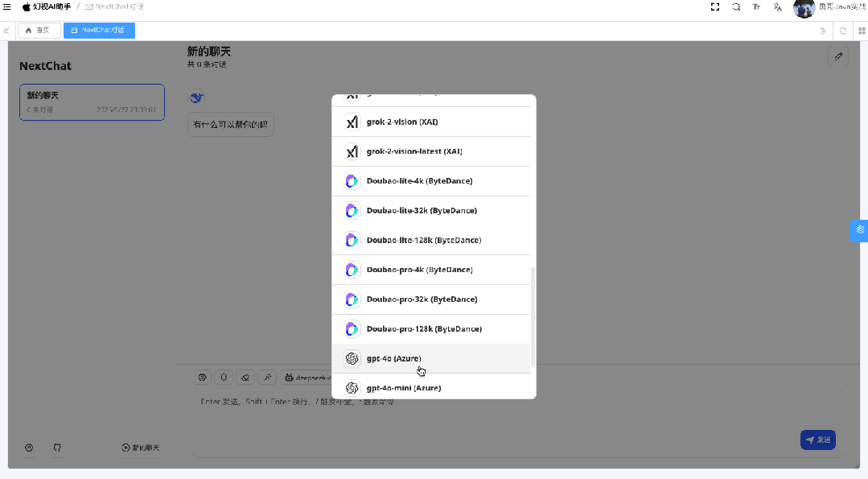Image resolution: width=868 pixels, height=479 pixels.
Task: Click the 有什么可以帮你的吗 greeting bubble
Action: point(230,125)
